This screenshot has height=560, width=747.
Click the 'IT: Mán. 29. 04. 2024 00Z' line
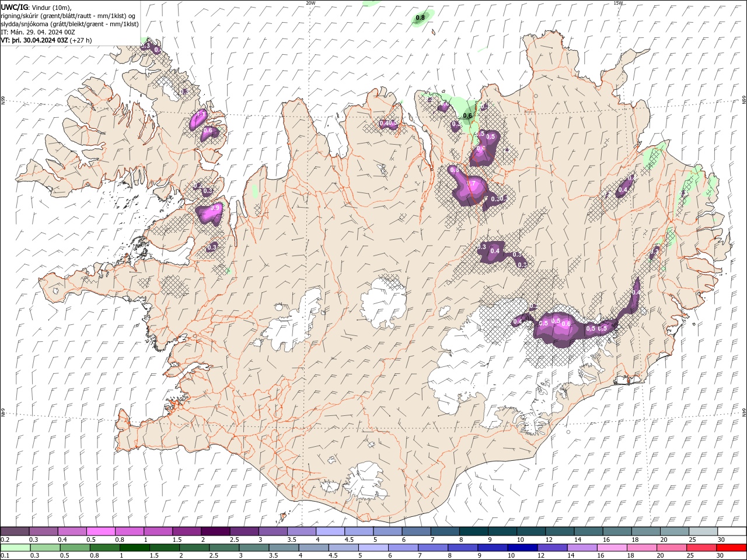[x=39, y=32]
